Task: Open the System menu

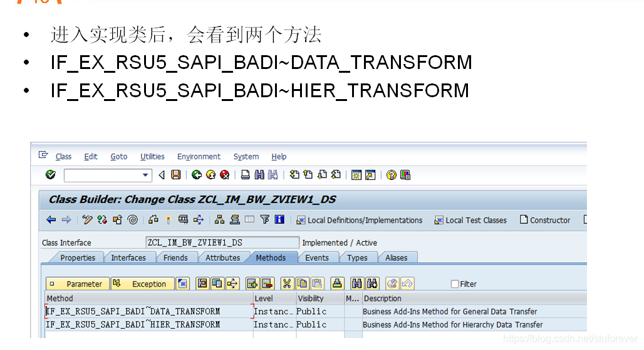Action: tap(246, 157)
